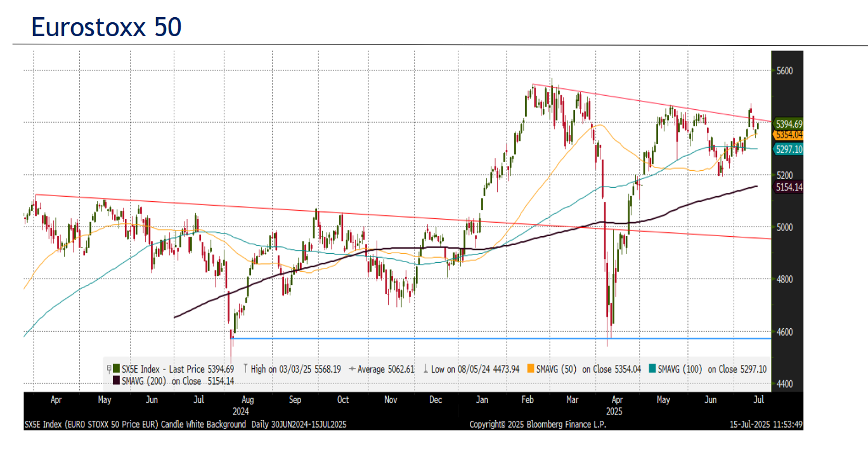The width and height of the screenshot is (868, 450).
Task: Click the 5154.14 price tag on axis
Action: (789, 187)
